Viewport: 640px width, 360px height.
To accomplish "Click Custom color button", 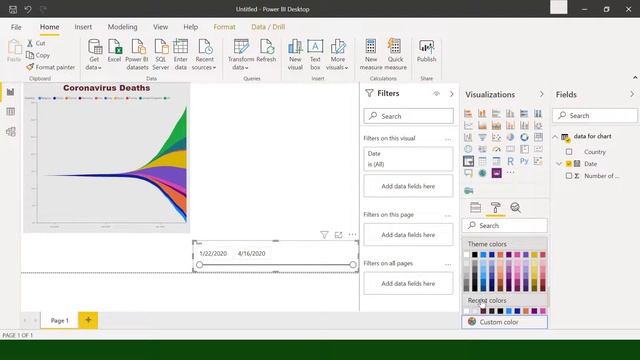I will (x=504, y=322).
